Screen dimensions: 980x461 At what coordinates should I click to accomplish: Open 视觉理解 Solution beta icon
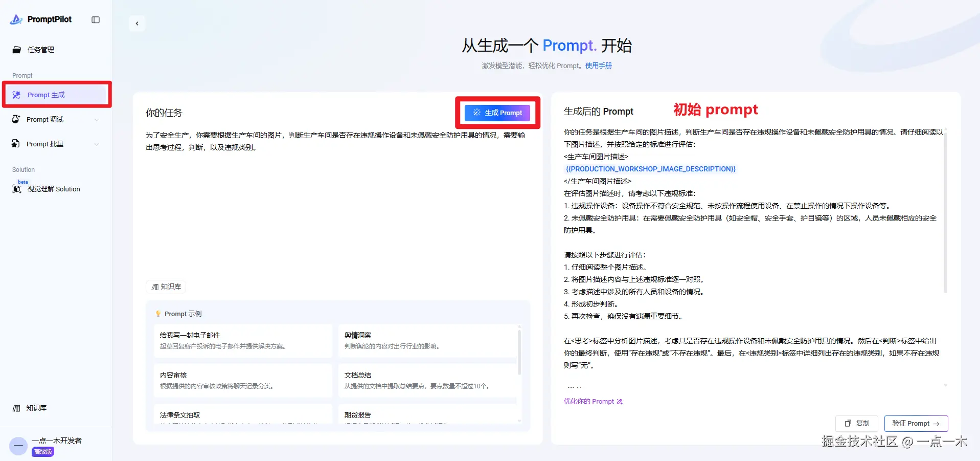coord(17,189)
